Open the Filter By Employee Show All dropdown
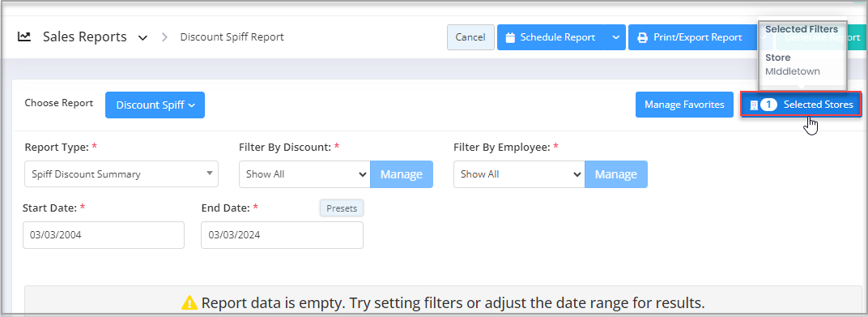 pos(519,174)
